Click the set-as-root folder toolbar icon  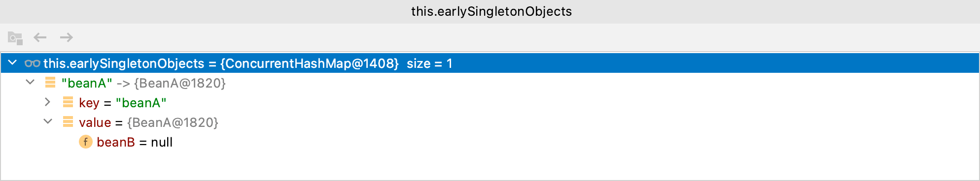[15, 38]
